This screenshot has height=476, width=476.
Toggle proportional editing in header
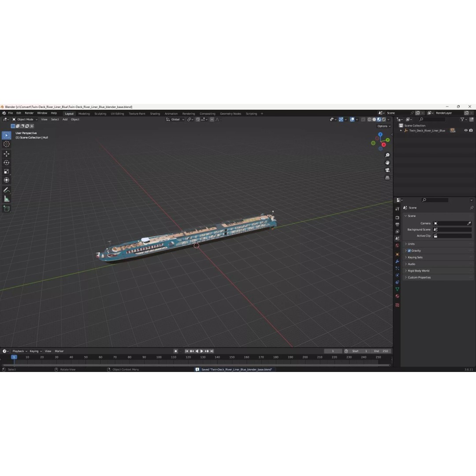212,119
